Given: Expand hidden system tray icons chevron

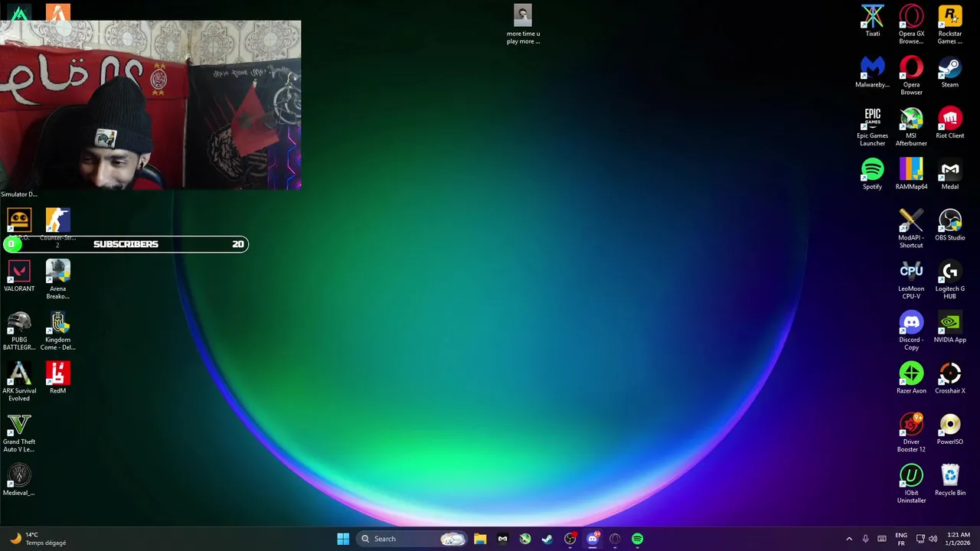Looking at the screenshot, I should pyautogui.click(x=848, y=539).
